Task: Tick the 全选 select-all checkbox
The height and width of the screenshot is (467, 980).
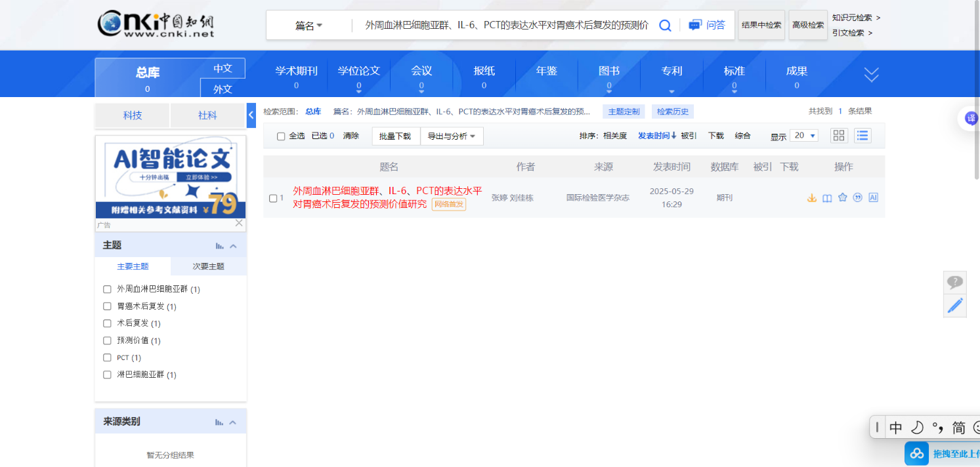Action: coord(281,136)
